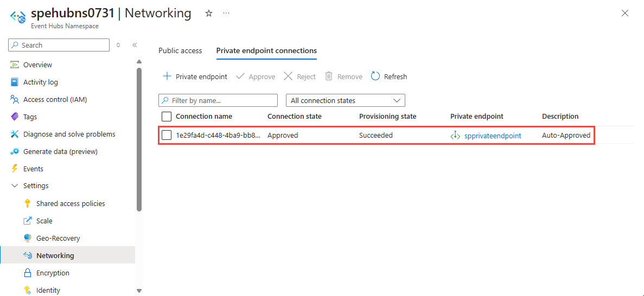
Task: Open Overview in the sidebar
Action: click(x=38, y=65)
